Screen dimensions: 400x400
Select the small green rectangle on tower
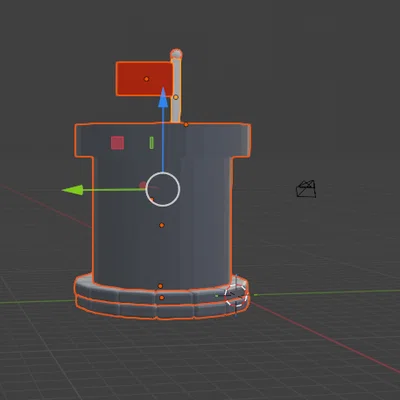152,143
